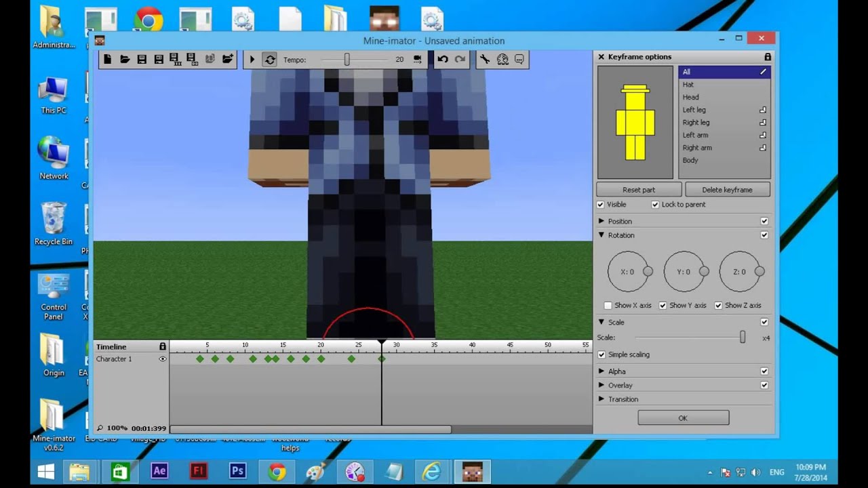Toggle the Alpha section checkbox

(764, 371)
